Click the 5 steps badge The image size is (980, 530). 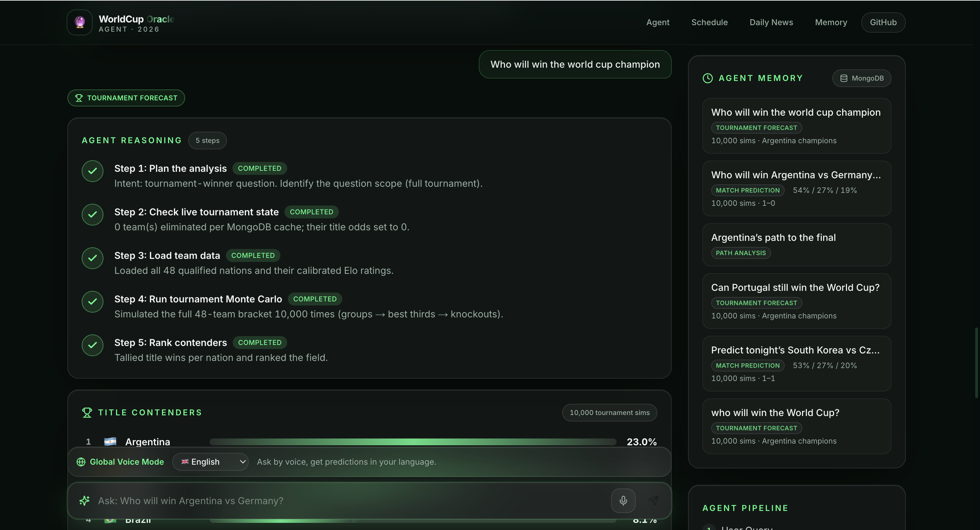click(x=207, y=140)
